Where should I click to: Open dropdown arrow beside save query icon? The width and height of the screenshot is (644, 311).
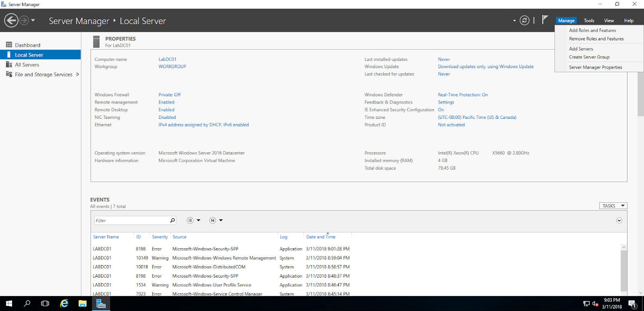tap(221, 220)
